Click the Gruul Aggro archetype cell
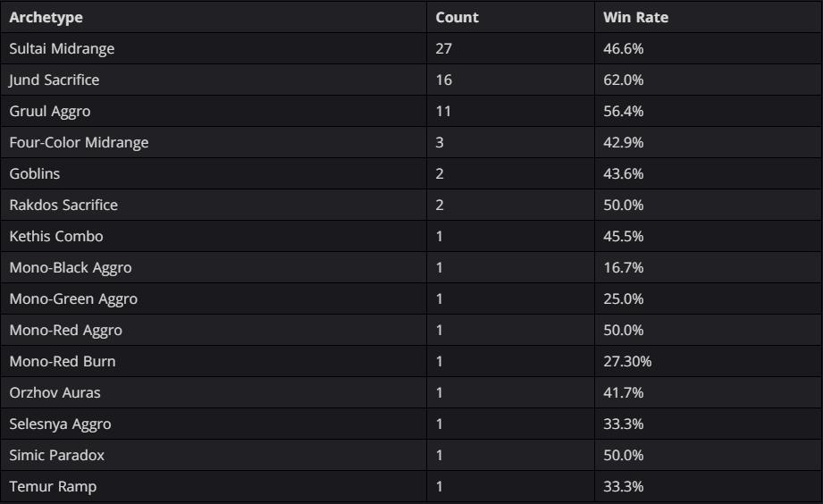 [214, 112]
